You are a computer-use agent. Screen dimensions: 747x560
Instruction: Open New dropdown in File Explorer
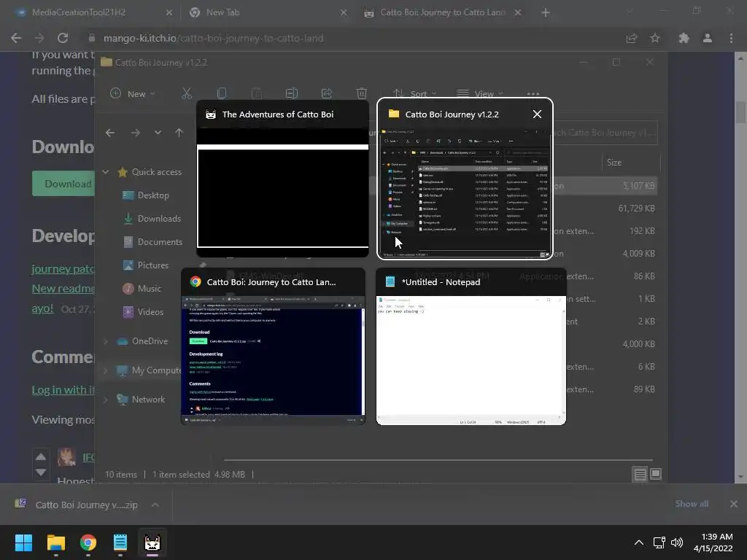(133, 94)
